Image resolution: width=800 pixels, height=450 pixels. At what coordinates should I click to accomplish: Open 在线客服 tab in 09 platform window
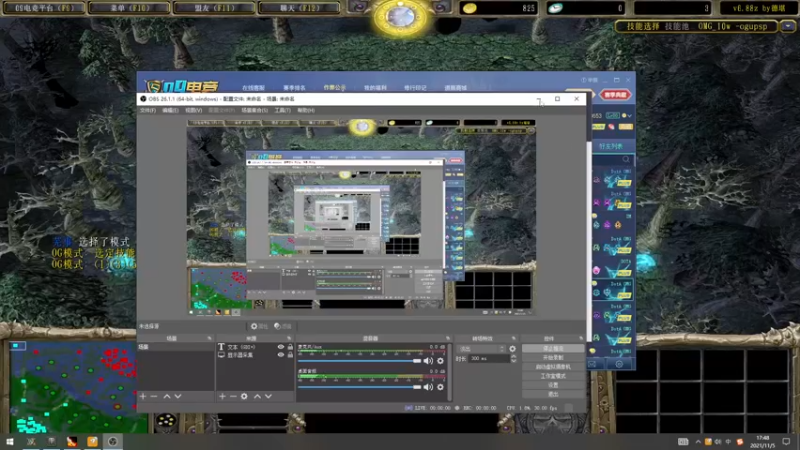point(253,88)
